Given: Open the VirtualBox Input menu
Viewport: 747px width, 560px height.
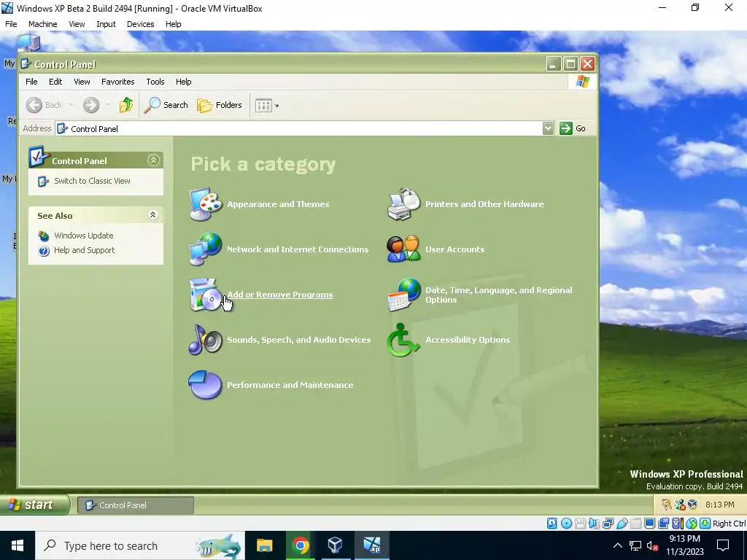Looking at the screenshot, I should pyautogui.click(x=106, y=24).
